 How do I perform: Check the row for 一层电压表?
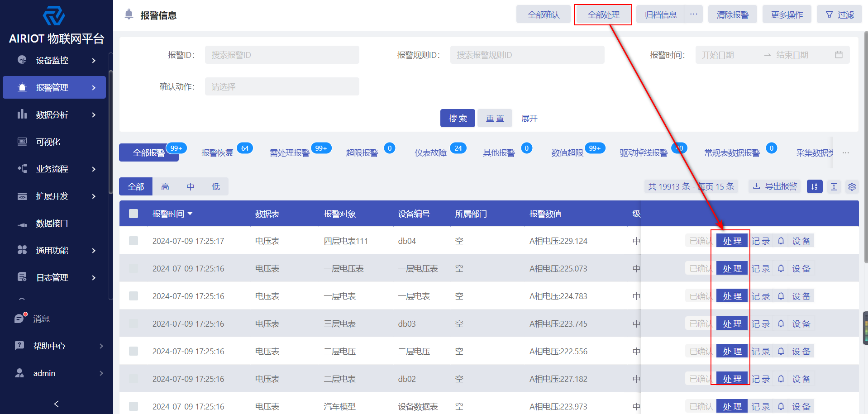tap(134, 268)
